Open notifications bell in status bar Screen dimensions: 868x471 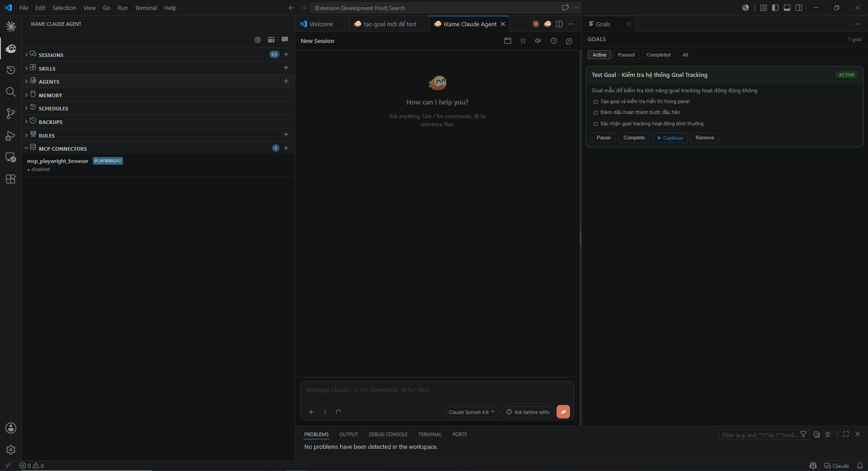pos(860,466)
